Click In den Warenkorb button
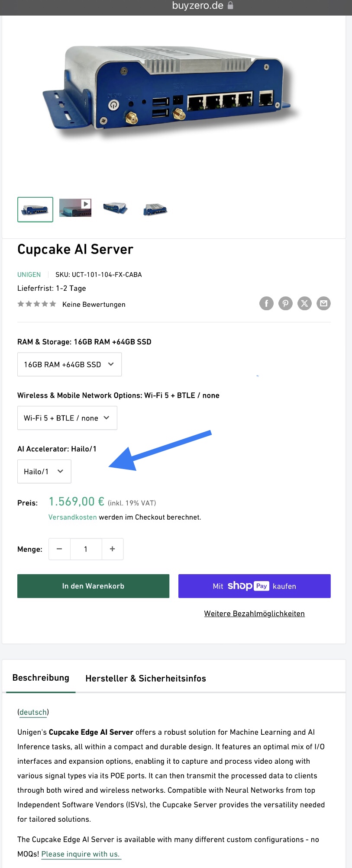Viewport: 352px width, 868px height. pos(93,586)
